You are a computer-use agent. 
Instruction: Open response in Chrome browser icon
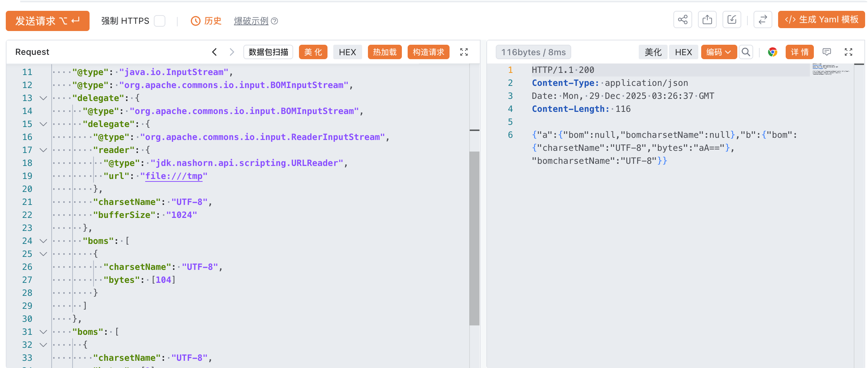click(772, 52)
